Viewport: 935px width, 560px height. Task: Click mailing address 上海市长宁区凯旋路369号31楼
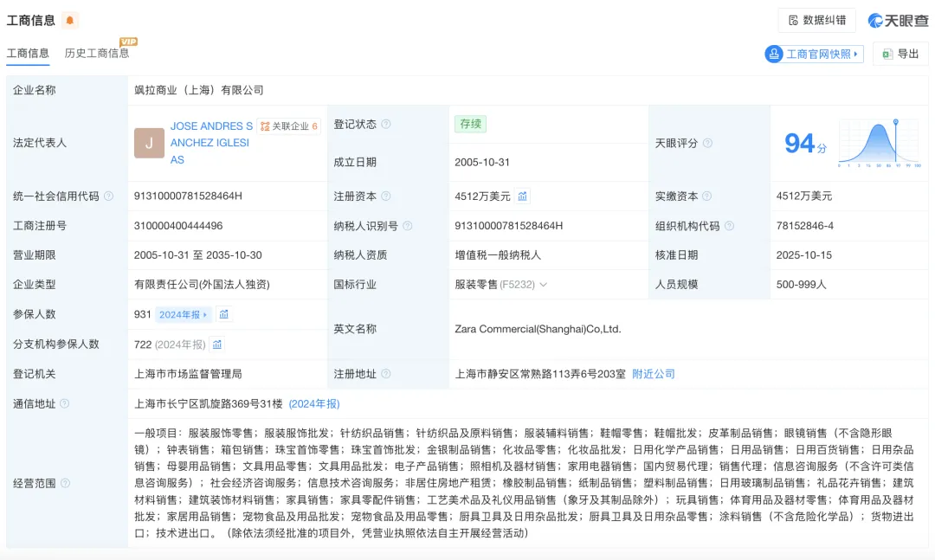(x=208, y=403)
